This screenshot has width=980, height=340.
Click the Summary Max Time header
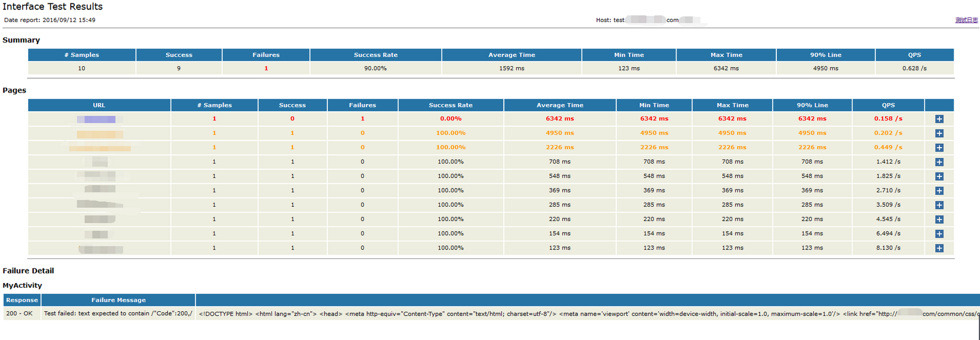(x=726, y=55)
